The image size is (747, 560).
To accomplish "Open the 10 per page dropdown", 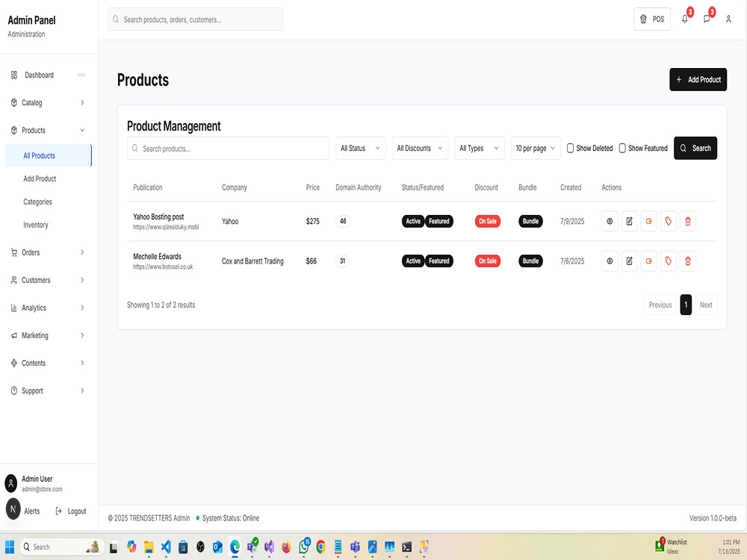I will 536,148.
